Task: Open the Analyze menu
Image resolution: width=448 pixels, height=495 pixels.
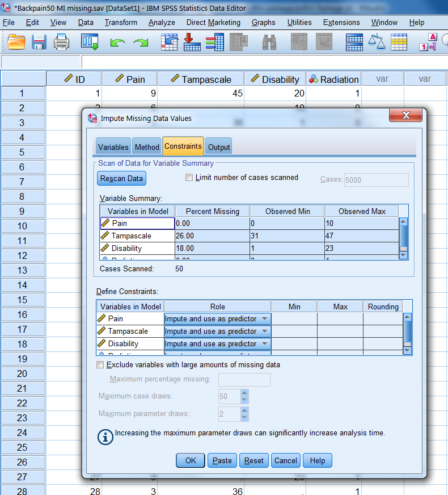Action: click(x=162, y=22)
